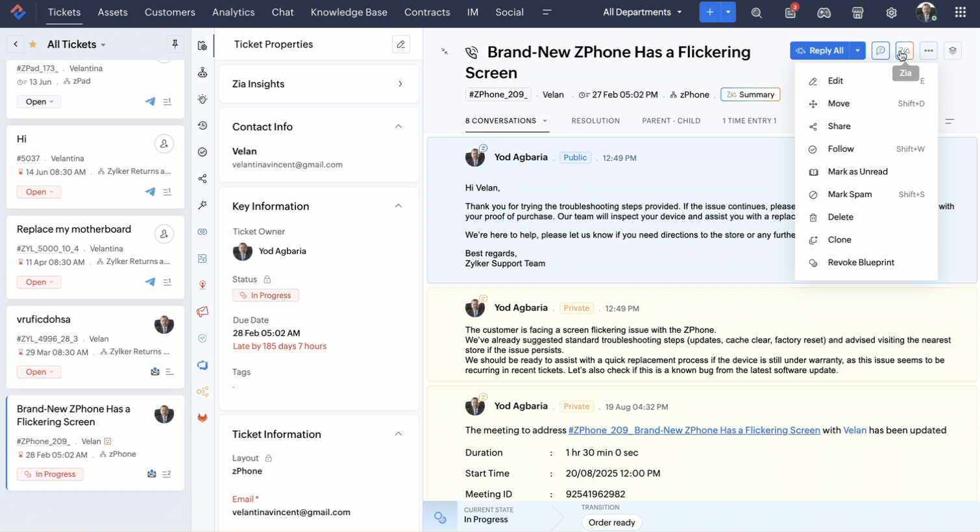Open status dropdown on vruficdohsa ticket
The image size is (980, 532).
39,372
